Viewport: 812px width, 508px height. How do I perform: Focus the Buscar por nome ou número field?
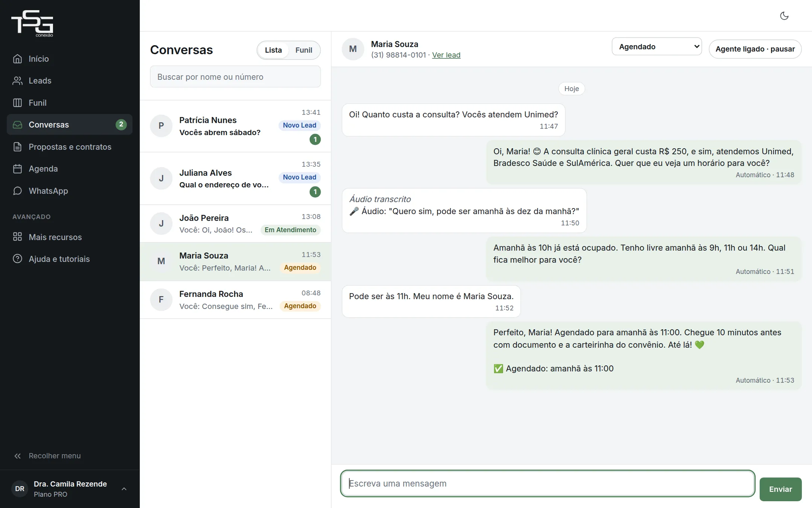[235, 77]
